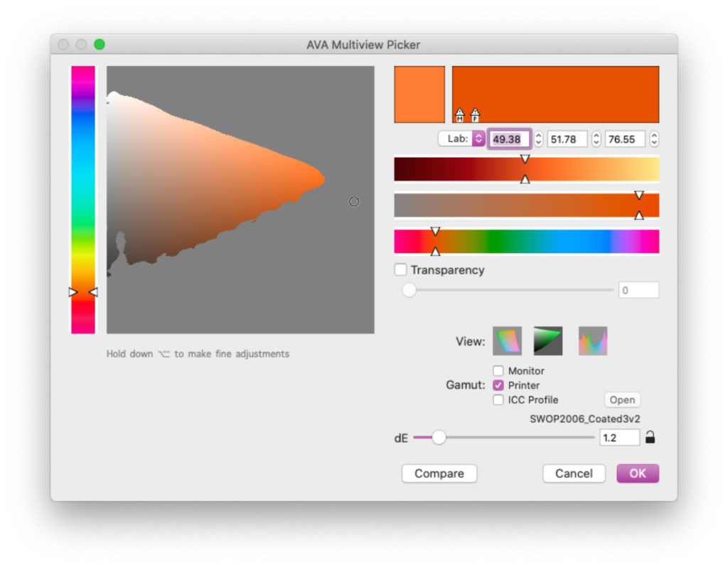The width and height of the screenshot is (728, 568).
Task: Select the histogram spectrum view icon
Action: pyautogui.click(x=592, y=341)
